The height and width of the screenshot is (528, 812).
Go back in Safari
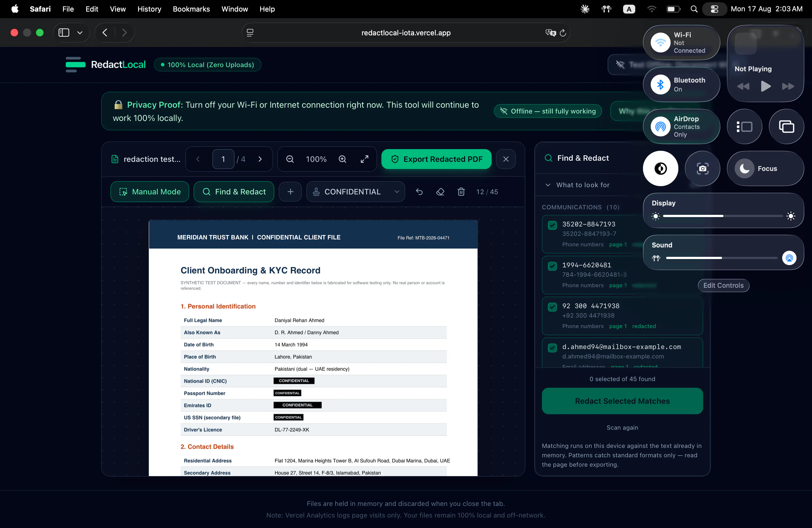(105, 33)
